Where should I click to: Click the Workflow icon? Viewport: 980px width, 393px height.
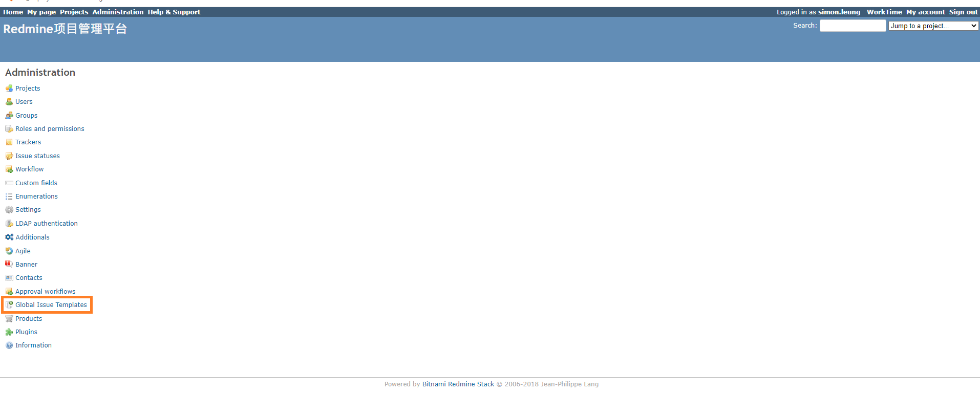(9, 169)
